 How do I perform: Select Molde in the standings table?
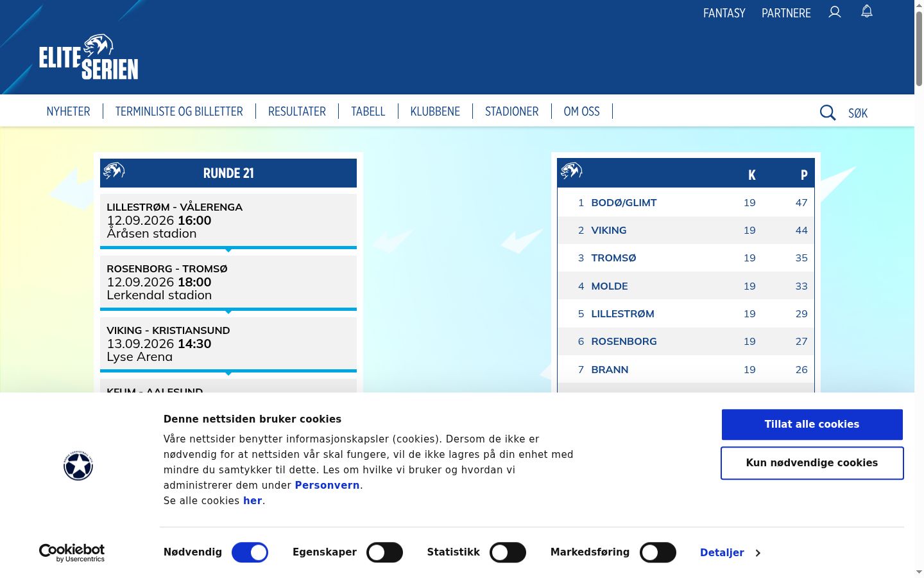point(610,286)
